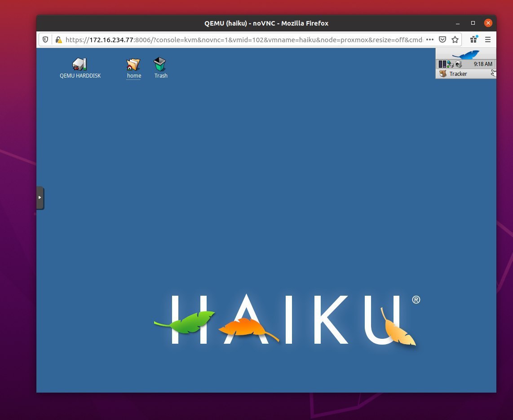Click the padlock connection warning icon

pyautogui.click(x=58, y=40)
